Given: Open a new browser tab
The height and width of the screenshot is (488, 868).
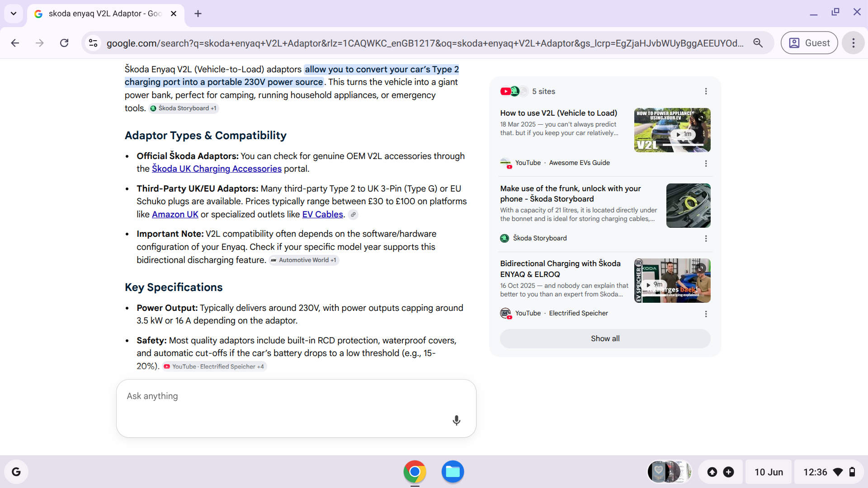Looking at the screenshot, I should [198, 14].
